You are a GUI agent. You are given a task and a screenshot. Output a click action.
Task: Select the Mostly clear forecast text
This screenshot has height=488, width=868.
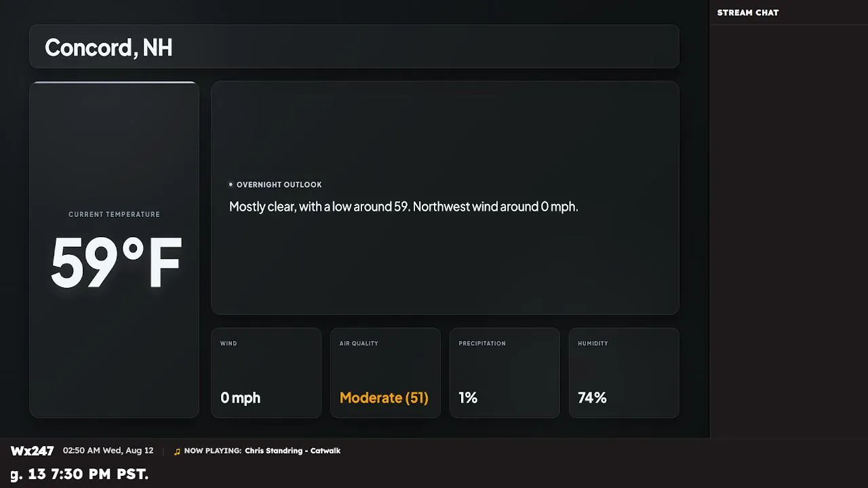pyautogui.click(x=403, y=207)
